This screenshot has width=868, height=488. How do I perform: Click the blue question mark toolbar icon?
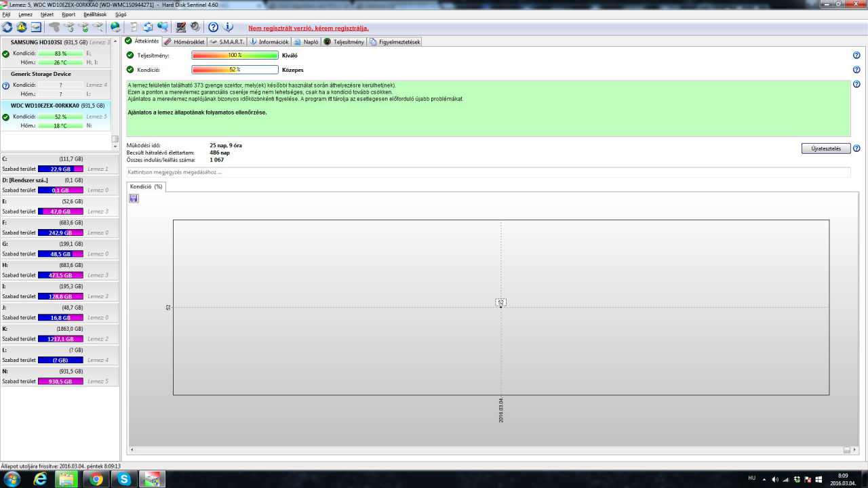[x=214, y=27]
